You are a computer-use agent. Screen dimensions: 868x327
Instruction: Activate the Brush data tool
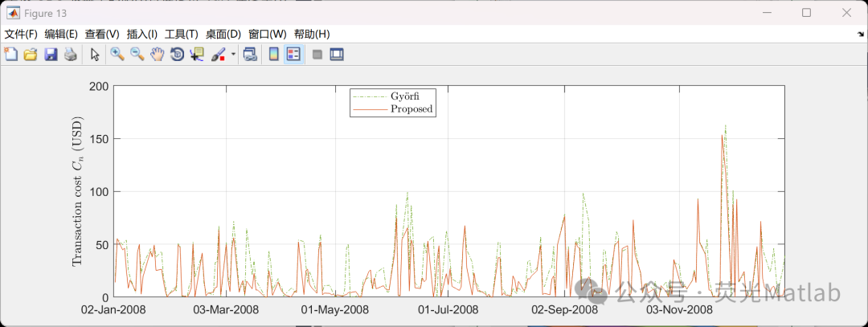(218, 54)
